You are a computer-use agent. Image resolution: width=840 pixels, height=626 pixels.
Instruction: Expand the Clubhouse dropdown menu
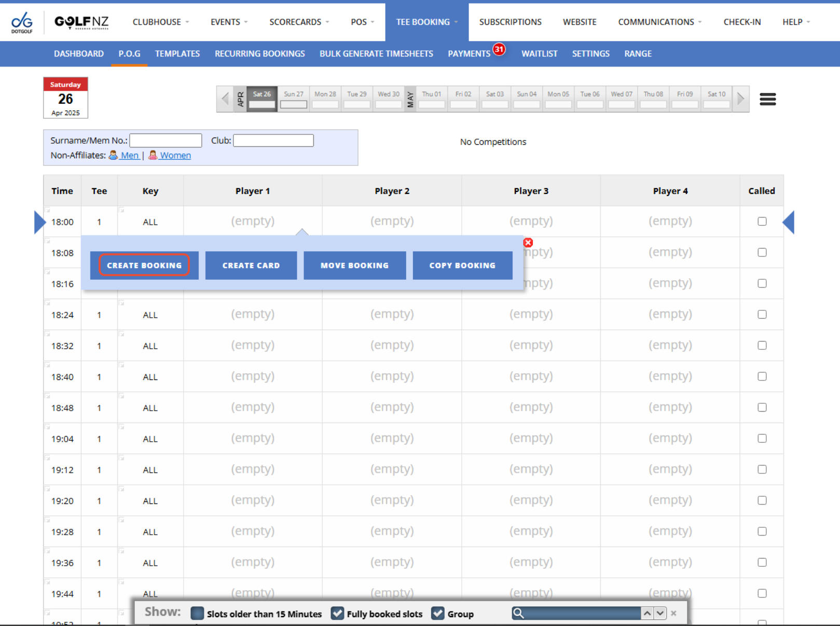click(160, 22)
